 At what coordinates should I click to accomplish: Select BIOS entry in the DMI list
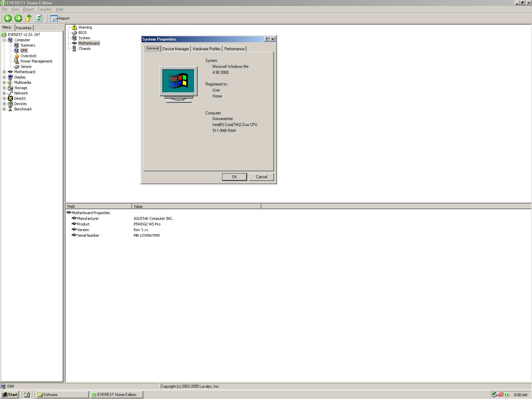82,33
